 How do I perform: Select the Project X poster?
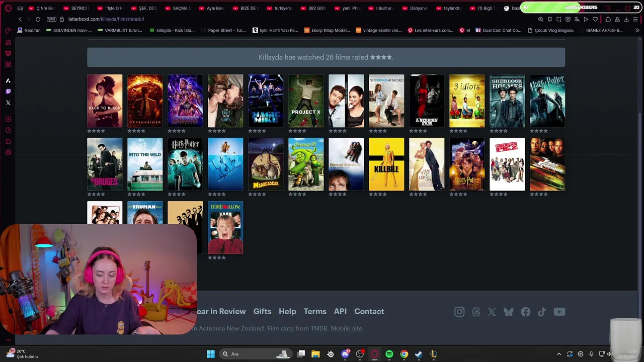(306, 101)
